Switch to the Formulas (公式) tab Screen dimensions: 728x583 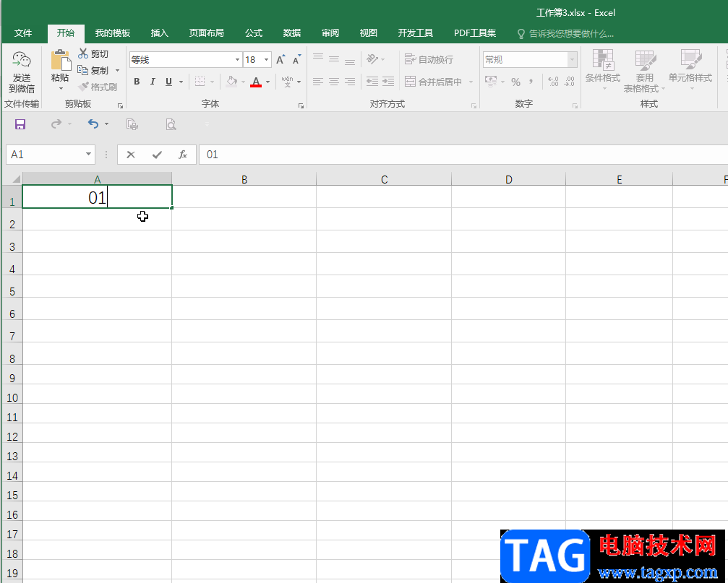tap(254, 33)
